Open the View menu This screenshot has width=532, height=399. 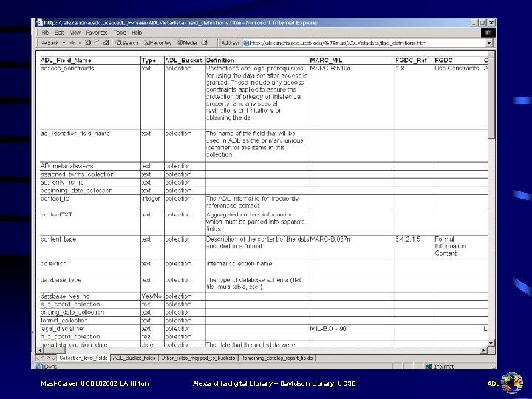(75, 33)
